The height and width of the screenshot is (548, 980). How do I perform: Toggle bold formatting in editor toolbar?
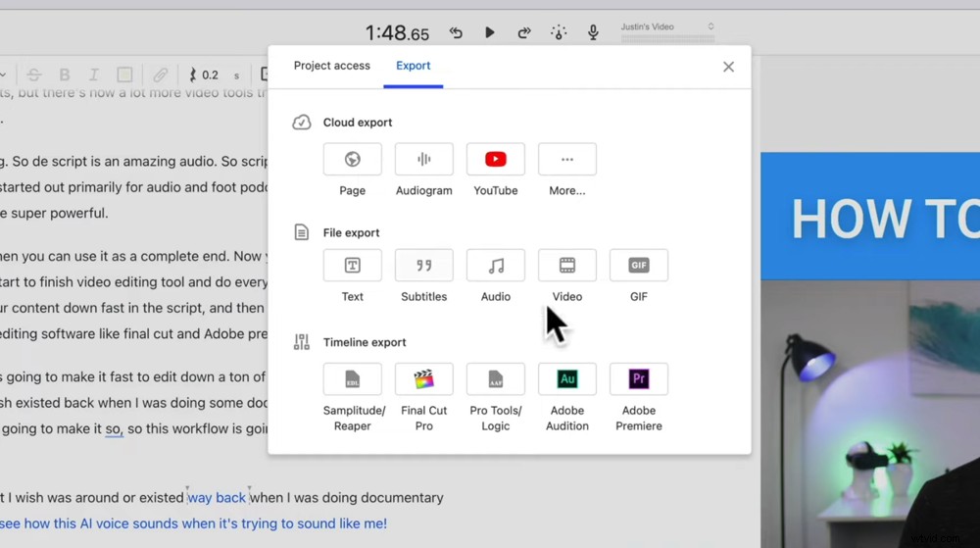[65, 75]
